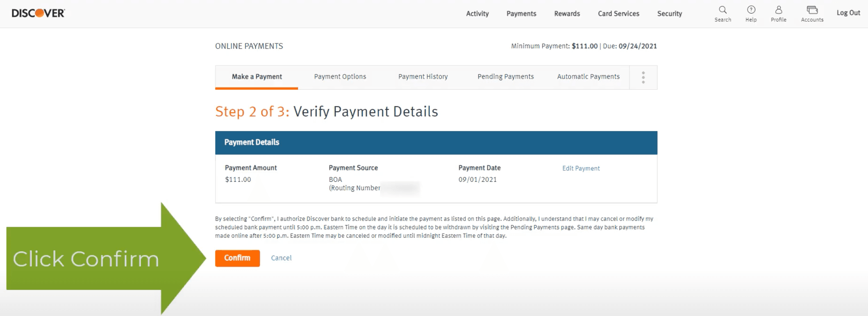Open the Payments menu
This screenshot has height=316, width=868.
pyautogui.click(x=521, y=14)
